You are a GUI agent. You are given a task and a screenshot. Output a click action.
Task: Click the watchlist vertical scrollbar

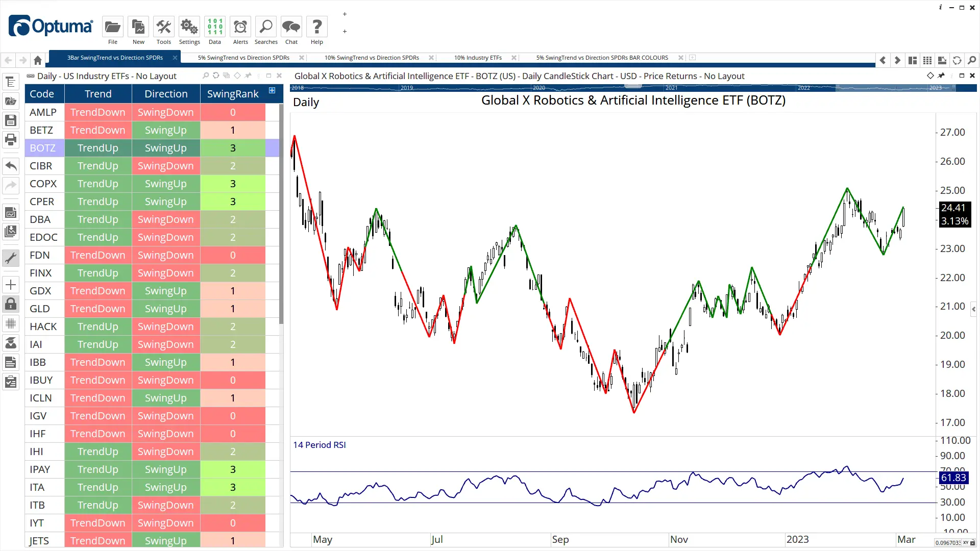(281, 214)
